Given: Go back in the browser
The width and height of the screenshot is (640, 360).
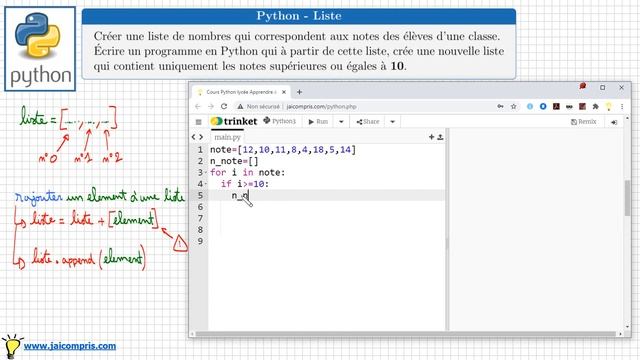Looking at the screenshot, I should click(x=198, y=107).
